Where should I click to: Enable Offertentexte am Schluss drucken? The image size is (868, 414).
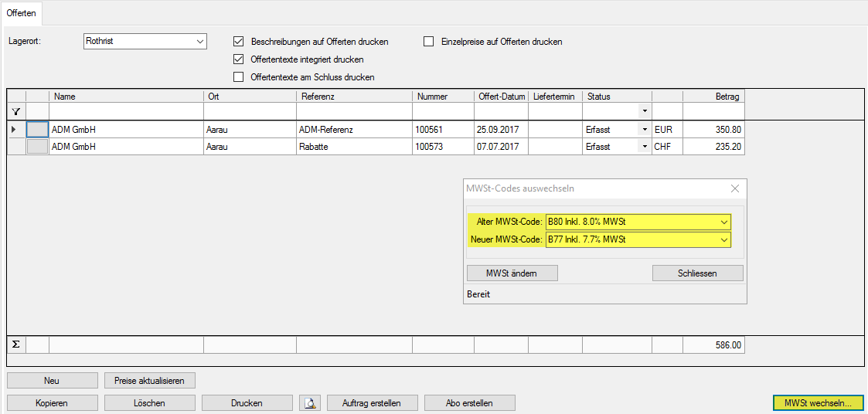[x=239, y=77]
